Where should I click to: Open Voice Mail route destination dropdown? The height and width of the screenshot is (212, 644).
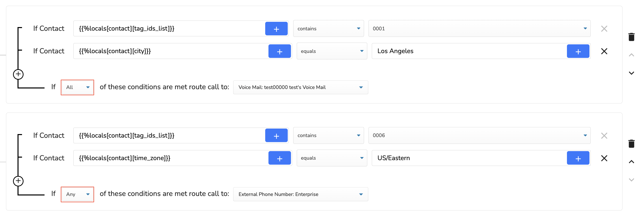[300, 87]
